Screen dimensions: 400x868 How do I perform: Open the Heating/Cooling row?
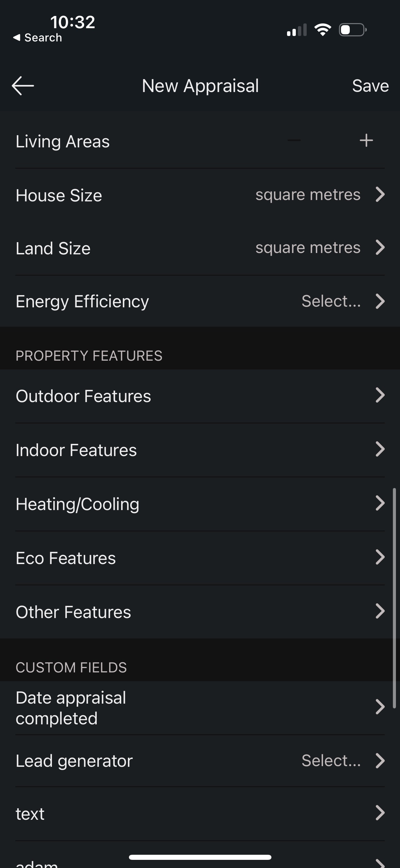coord(200,504)
